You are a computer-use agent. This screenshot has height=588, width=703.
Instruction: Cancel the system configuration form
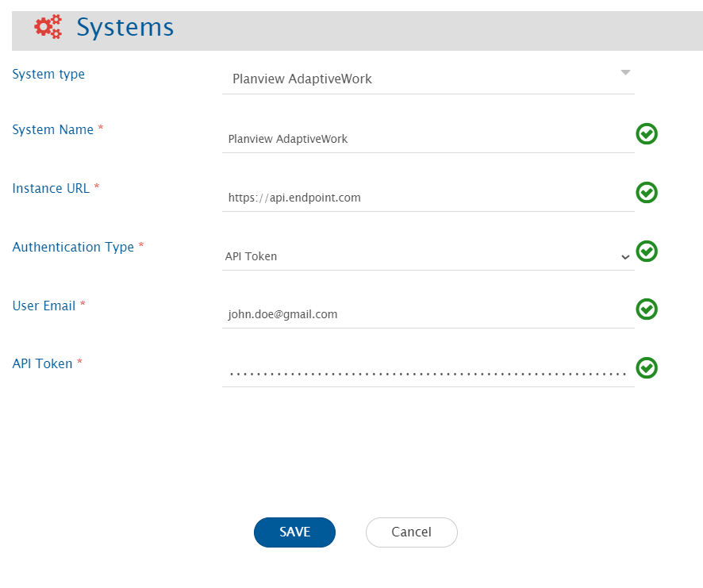pos(411,532)
